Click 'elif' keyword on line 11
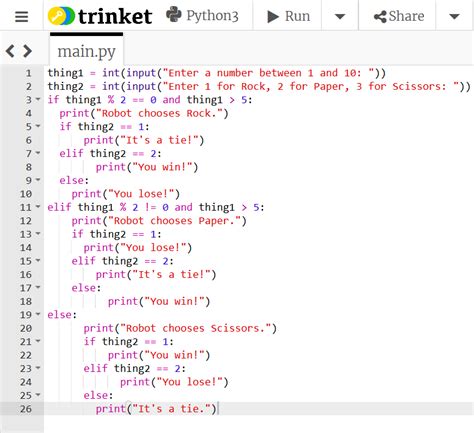 point(59,207)
